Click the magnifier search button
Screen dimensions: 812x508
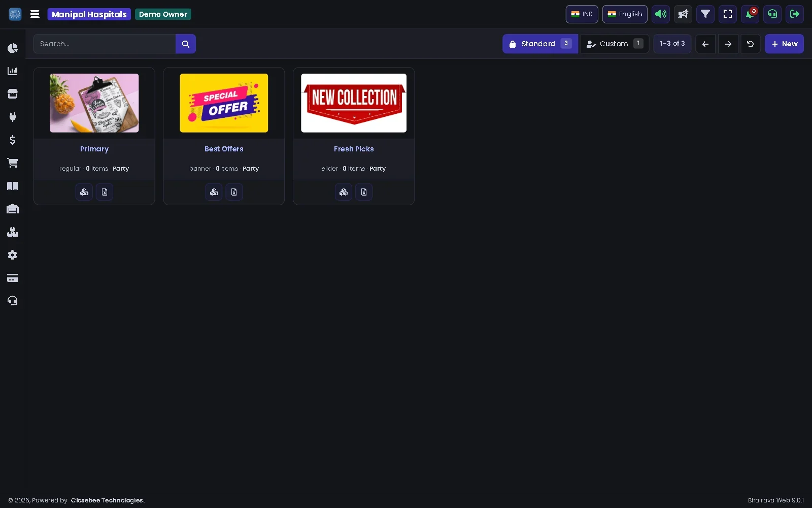[186, 44]
